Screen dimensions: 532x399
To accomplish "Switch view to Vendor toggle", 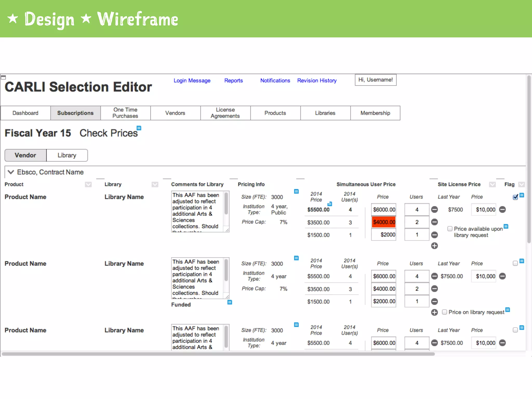I will (25, 155).
